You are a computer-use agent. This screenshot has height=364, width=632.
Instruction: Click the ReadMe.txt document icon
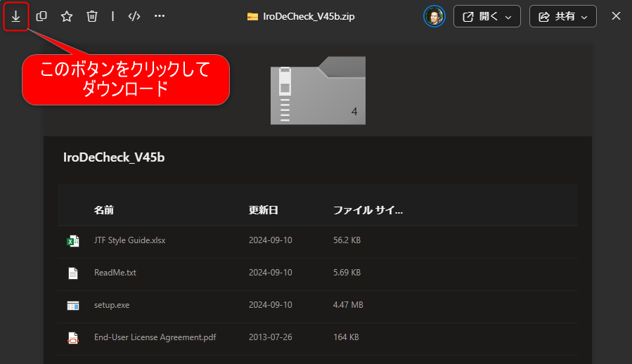73,273
